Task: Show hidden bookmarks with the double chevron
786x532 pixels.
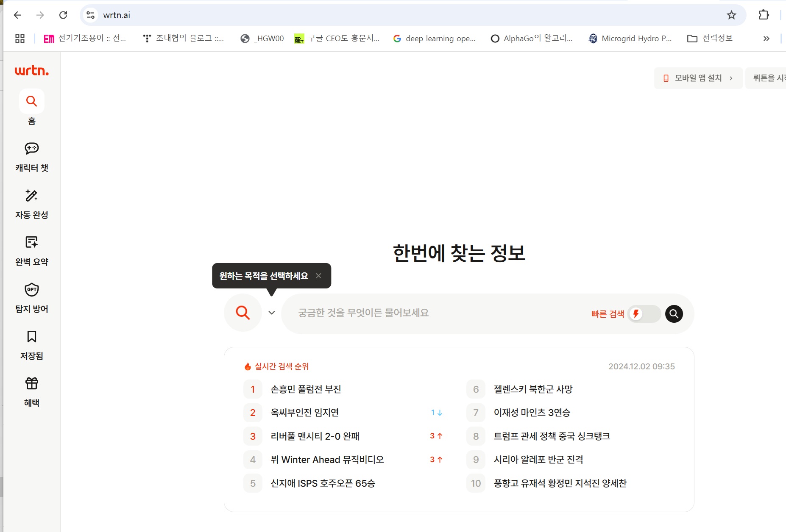Action: click(x=766, y=39)
